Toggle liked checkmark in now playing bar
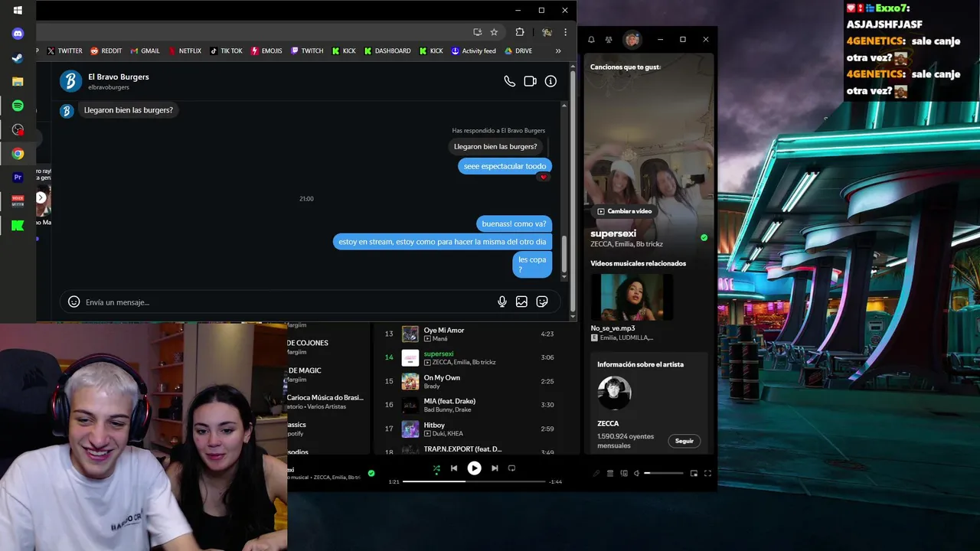Viewport: 980px width, 551px height. (x=371, y=473)
